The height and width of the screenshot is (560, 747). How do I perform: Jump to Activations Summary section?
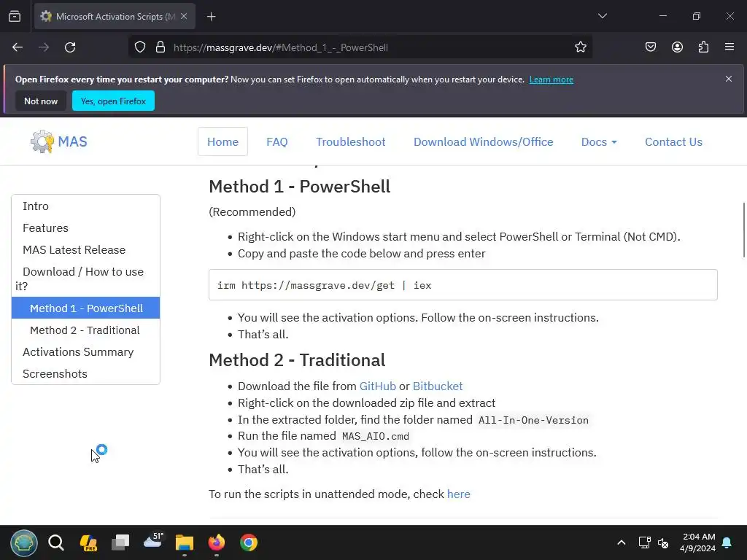(x=78, y=352)
